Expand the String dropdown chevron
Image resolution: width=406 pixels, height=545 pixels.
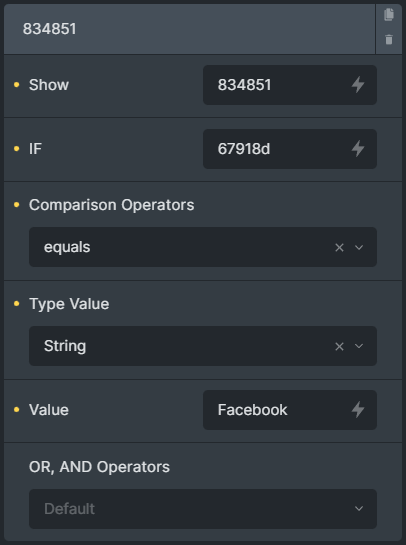[359, 346]
